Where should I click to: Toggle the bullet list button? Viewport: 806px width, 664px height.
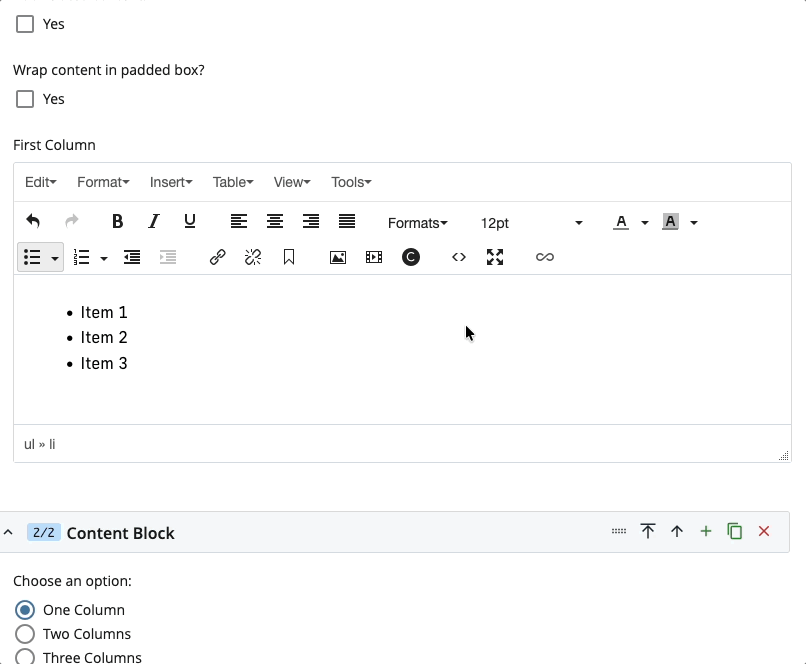point(32,257)
